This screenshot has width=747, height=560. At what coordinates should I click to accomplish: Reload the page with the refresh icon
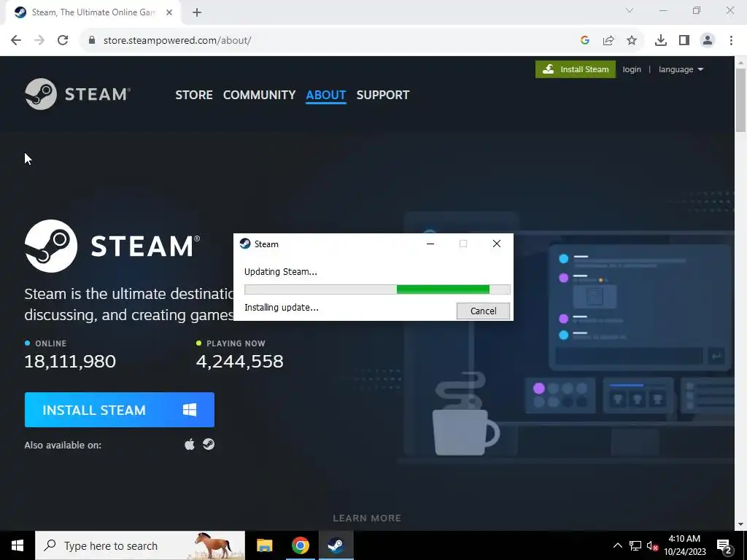(63, 41)
